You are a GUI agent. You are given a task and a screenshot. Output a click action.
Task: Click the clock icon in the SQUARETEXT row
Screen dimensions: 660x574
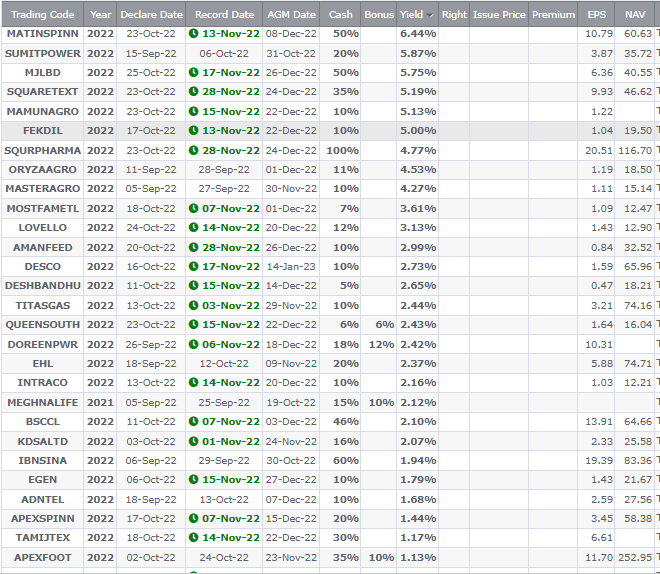(x=193, y=91)
